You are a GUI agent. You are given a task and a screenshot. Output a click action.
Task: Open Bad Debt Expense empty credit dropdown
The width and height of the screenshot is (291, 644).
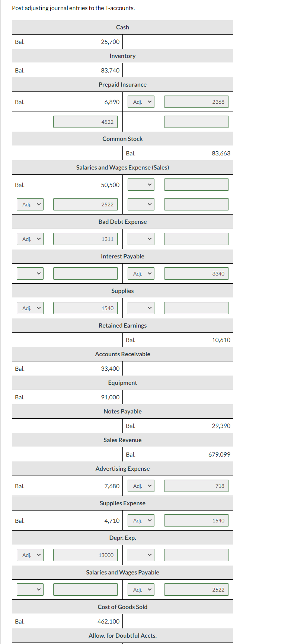141,239
